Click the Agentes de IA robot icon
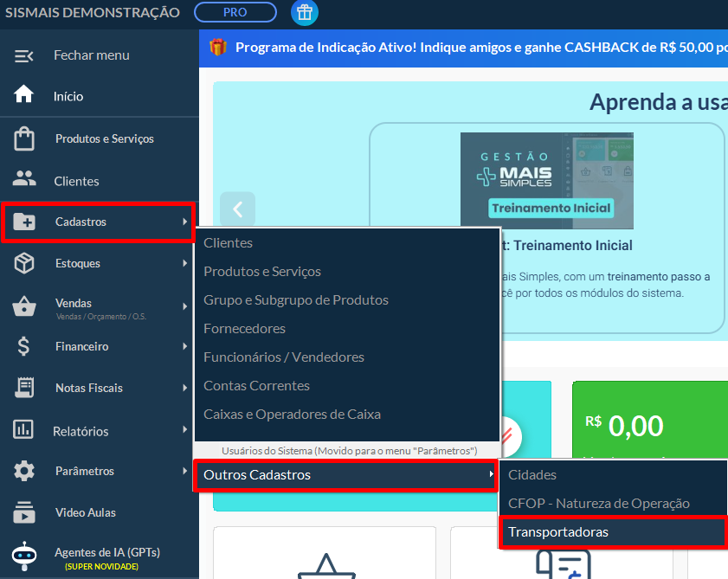Image resolution: width=728 pixels, height=579 pixels. (24, 555)
